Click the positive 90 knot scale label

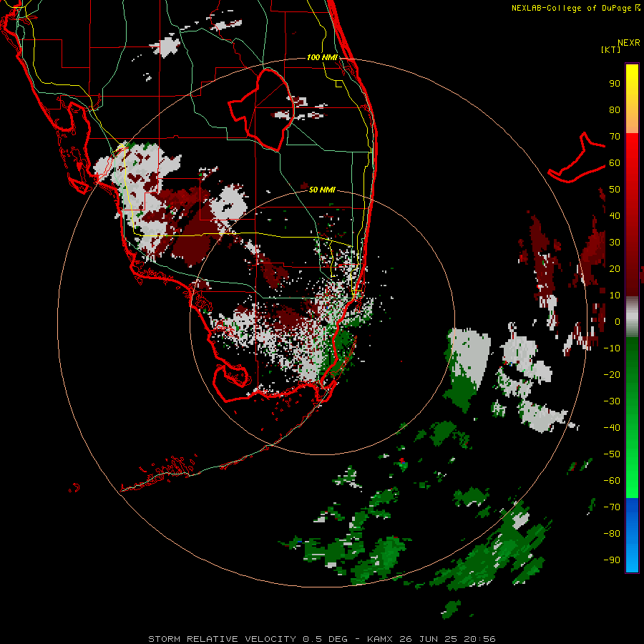615,84
